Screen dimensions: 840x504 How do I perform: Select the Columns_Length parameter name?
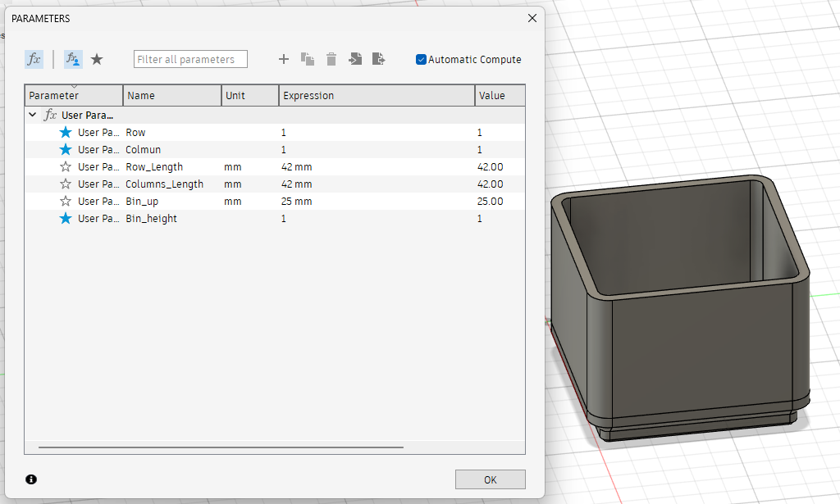[164, 184]
